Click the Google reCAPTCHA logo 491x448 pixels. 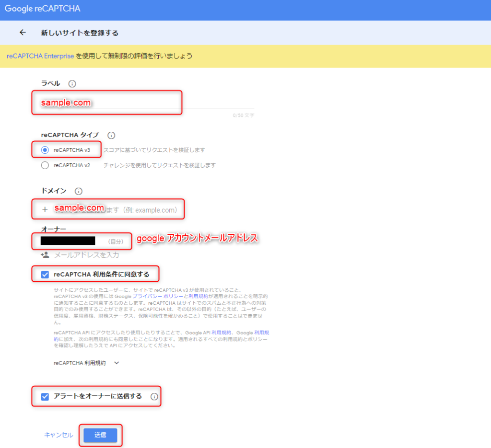point(43,9)
